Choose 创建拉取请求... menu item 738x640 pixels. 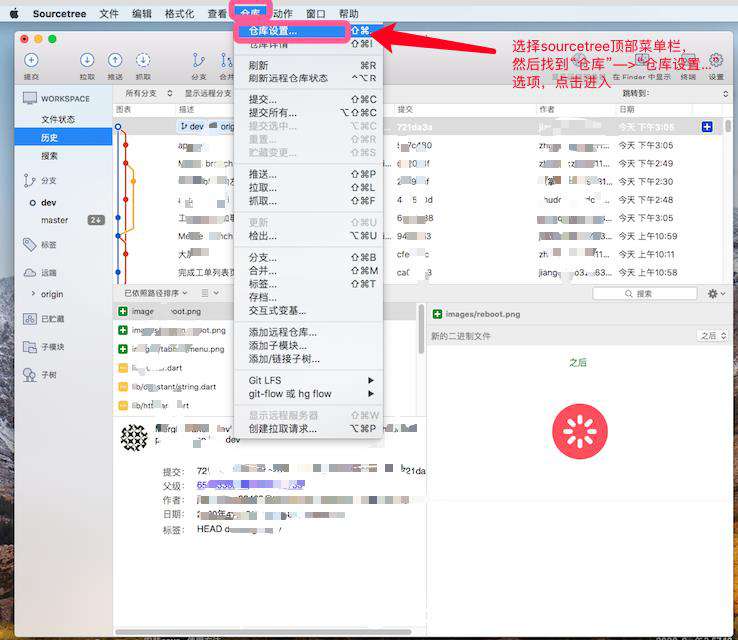tap(308, 429)
